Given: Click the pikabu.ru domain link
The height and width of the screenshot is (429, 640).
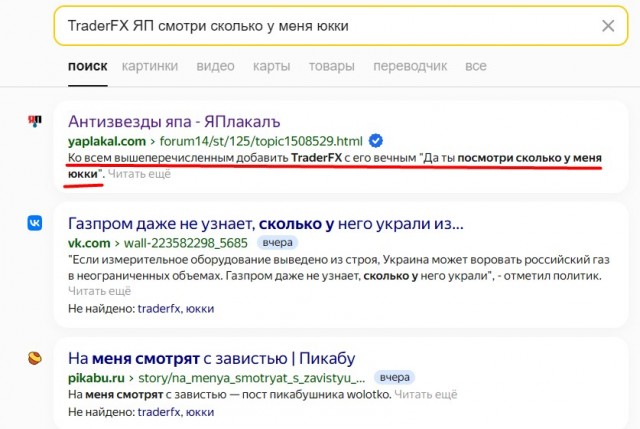Looking at the screenshot, I should point(96,378).
